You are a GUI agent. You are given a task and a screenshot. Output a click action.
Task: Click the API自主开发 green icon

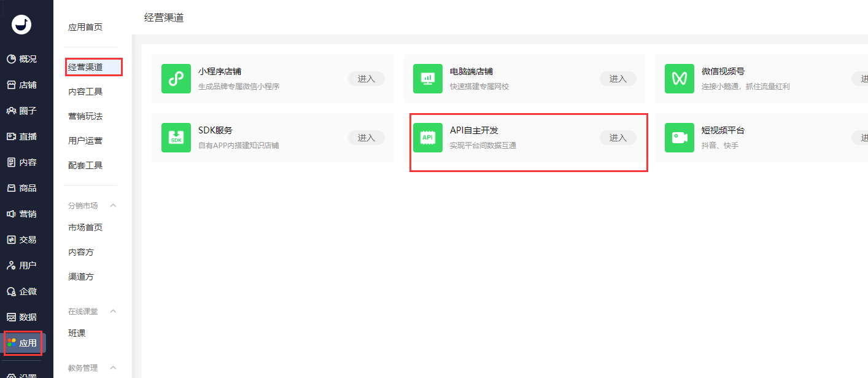(x=428, y=138)
